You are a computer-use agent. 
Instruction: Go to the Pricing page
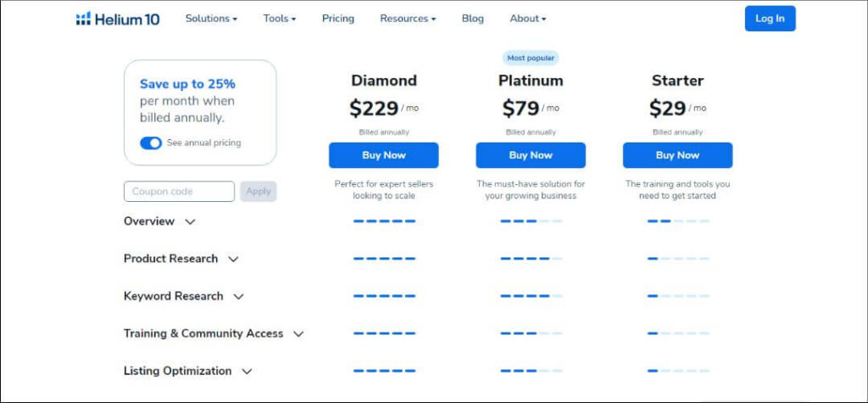[337, 19]
